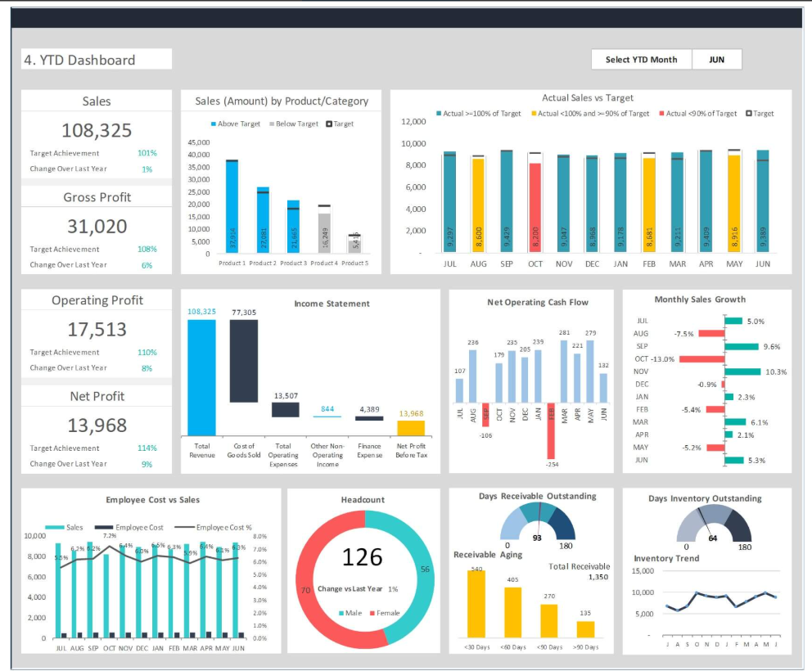Click the Cost of Goods Sold waterfall bar
The width and height of the screenshot is (812, 671).
pyautogui.click(x=243, y=360)
